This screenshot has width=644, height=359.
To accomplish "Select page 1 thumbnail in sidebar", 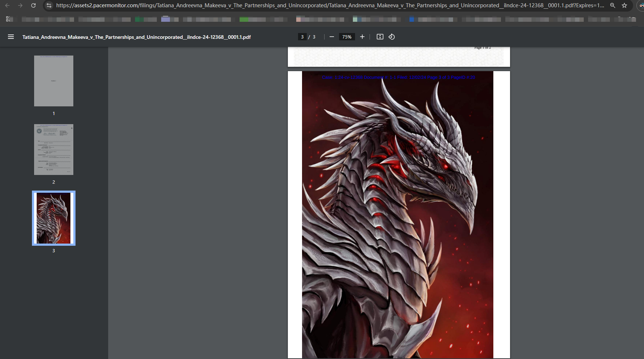I will pos(54,81).
